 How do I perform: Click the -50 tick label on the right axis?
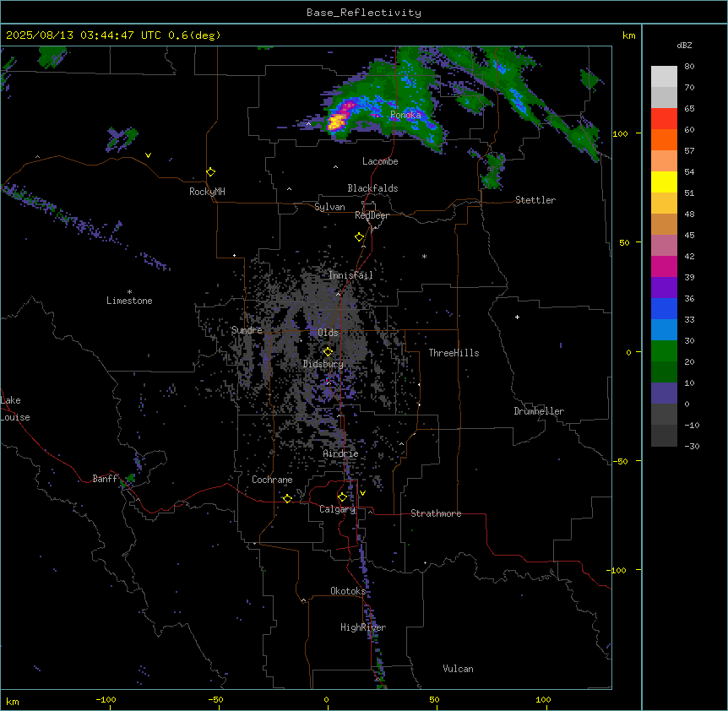(620, 461)
